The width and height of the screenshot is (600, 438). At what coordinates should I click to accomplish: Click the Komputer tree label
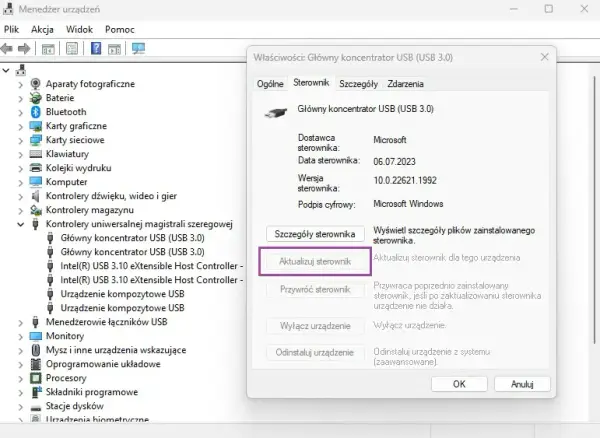[67, 182]
